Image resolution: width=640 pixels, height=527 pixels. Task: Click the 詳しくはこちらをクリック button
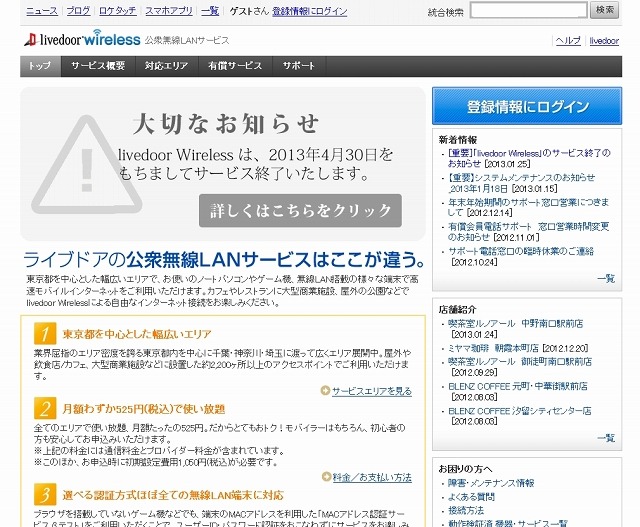[300, 210]
